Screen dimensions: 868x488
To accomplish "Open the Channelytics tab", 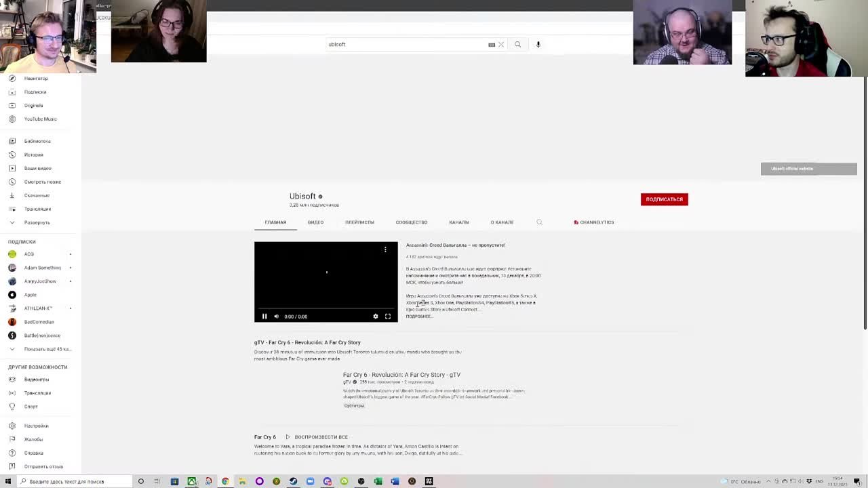I will 593,222.
